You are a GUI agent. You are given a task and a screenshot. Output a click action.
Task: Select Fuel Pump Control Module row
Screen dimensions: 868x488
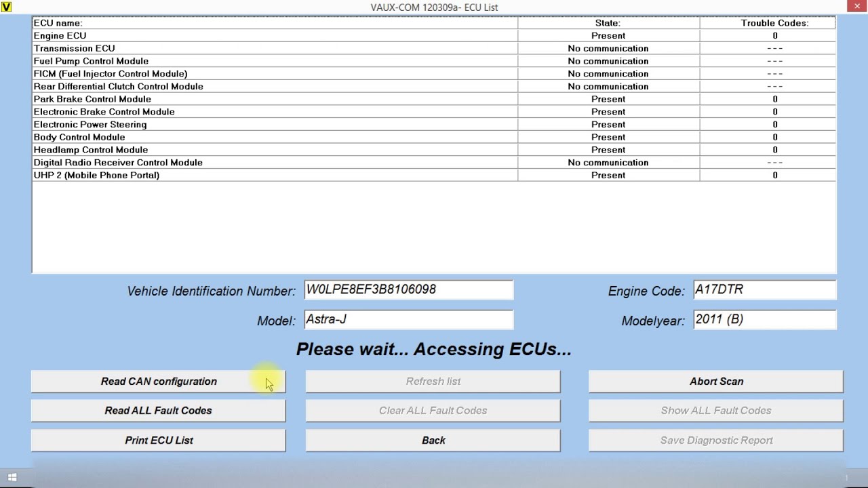(434, 61)
